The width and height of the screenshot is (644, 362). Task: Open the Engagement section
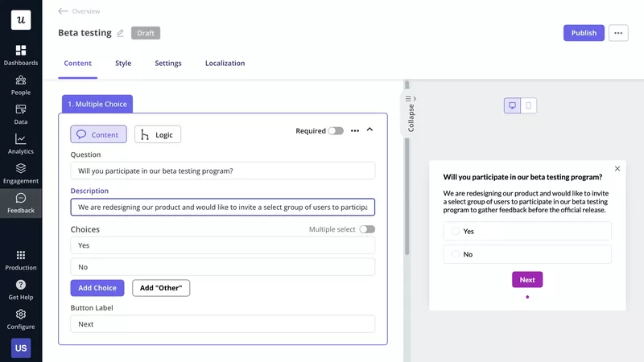(21, 174)
